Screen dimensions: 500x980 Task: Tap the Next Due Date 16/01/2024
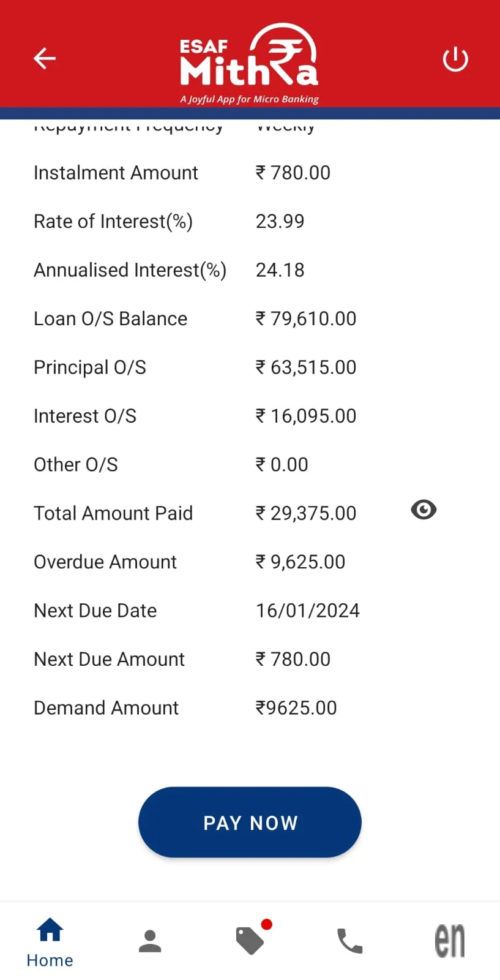click(307, 611)
